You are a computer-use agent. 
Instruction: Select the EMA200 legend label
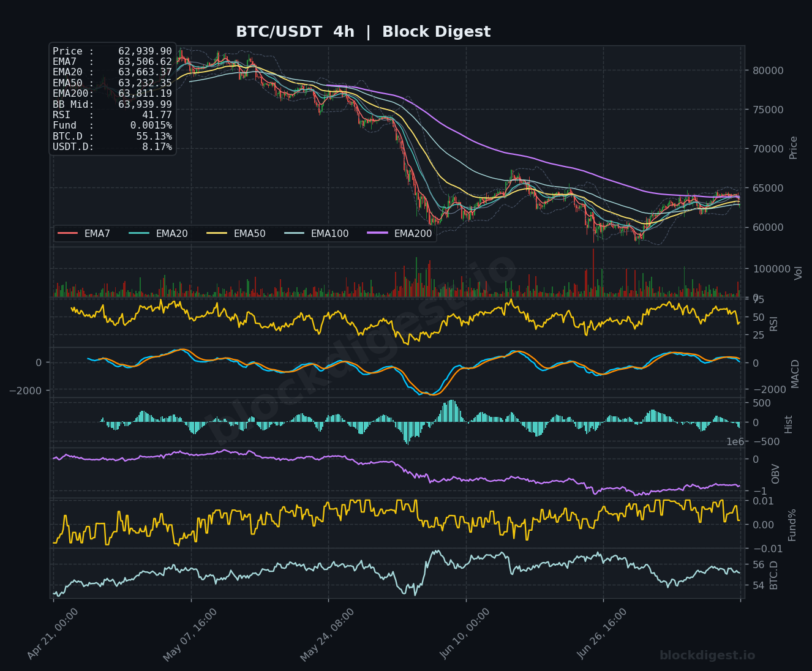click(413, 233)
